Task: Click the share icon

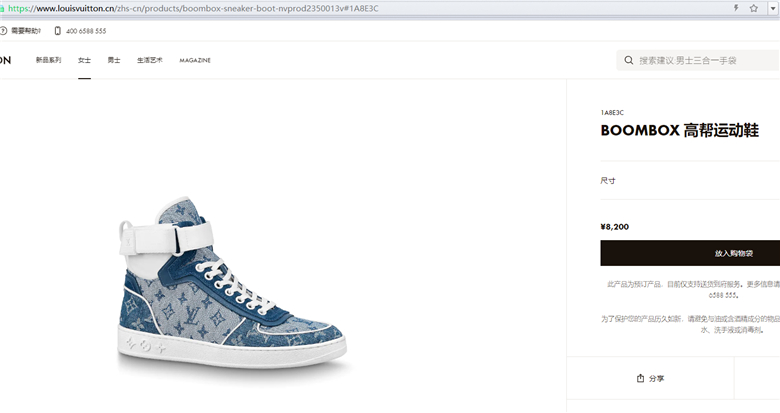Action: [641, 379]
